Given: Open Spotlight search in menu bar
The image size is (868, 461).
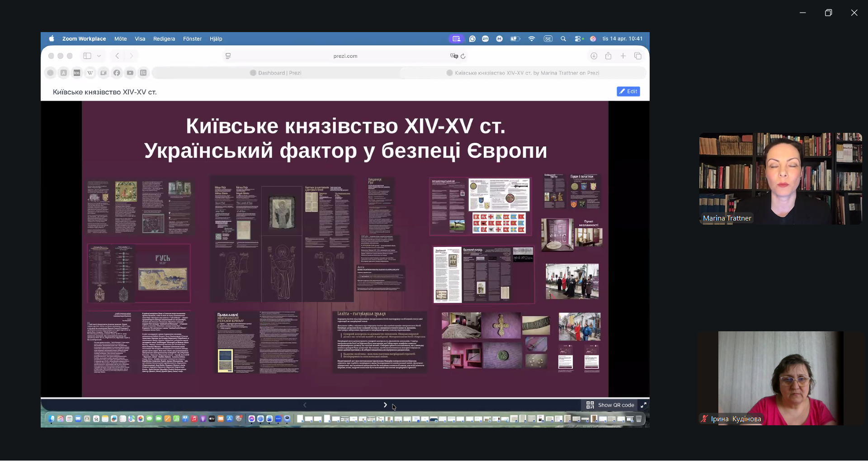Looking at the screenshot, I should click(563, 39).
